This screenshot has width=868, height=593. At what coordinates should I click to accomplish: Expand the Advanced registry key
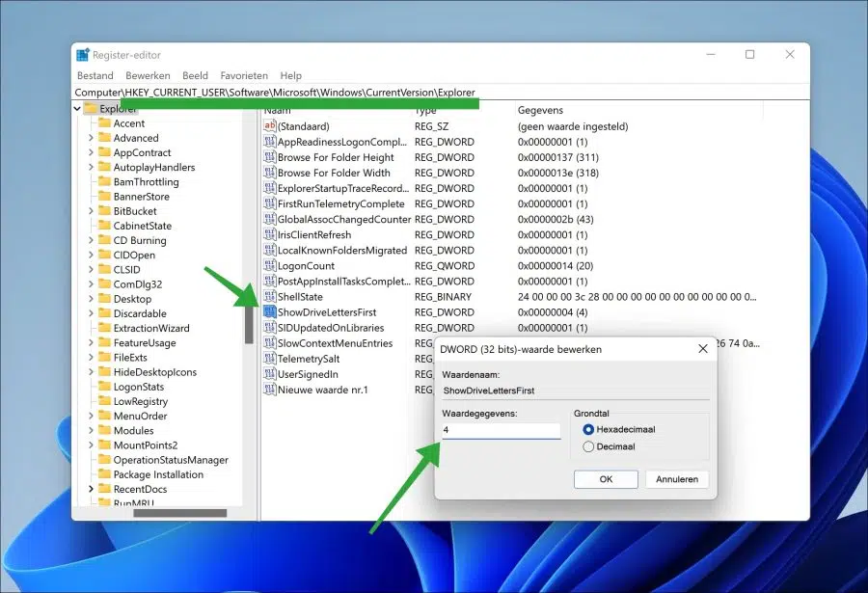[x=91, y=138]
